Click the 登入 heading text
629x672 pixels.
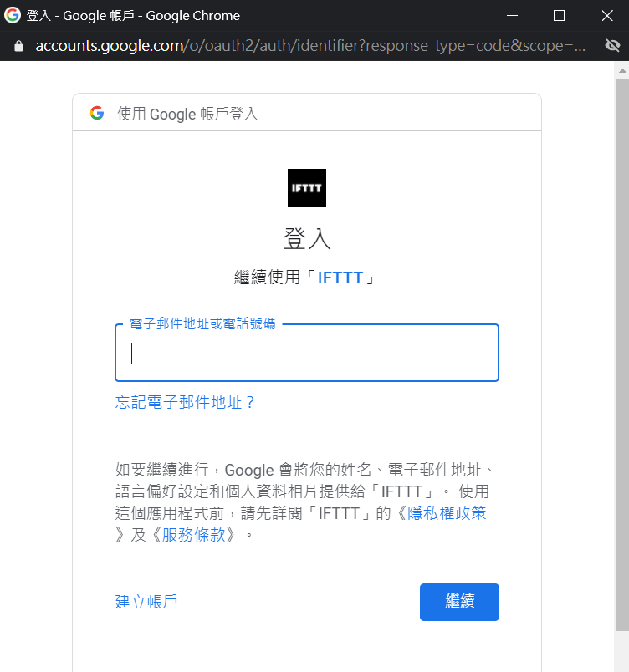[307, 239]
